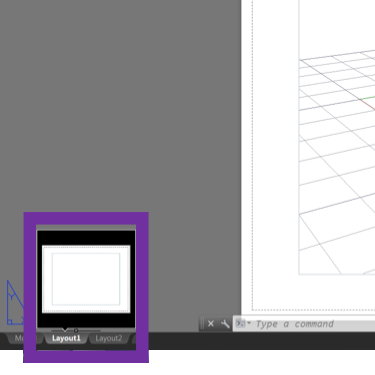This screenshot has width=375, height=375.
Task: Select the Layout1 tab
Action: [66, 338]
